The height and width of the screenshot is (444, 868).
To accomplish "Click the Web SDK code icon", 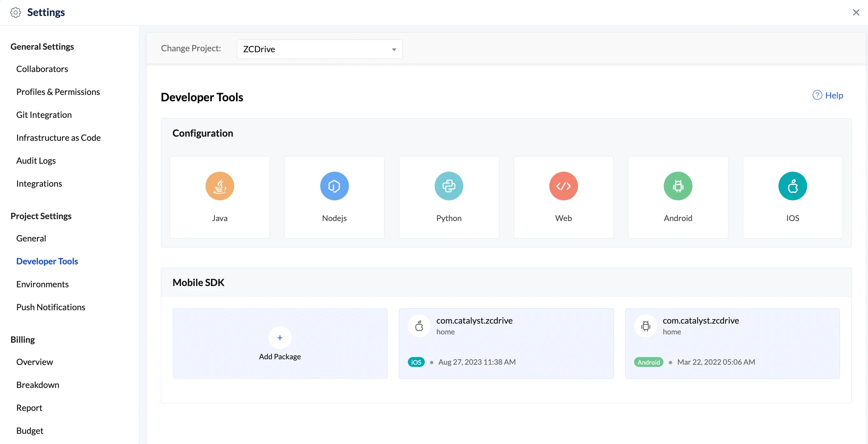I will pyautogui.click(x=563, y=186).
